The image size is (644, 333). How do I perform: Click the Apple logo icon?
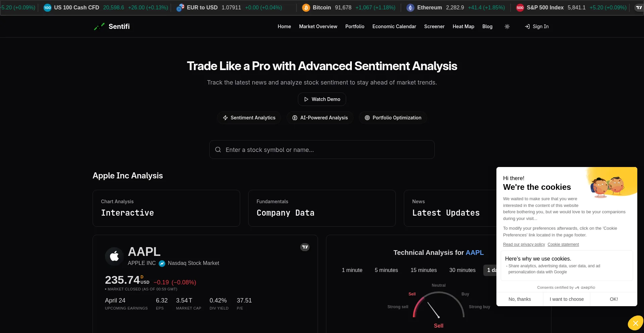tap(114, 256)
